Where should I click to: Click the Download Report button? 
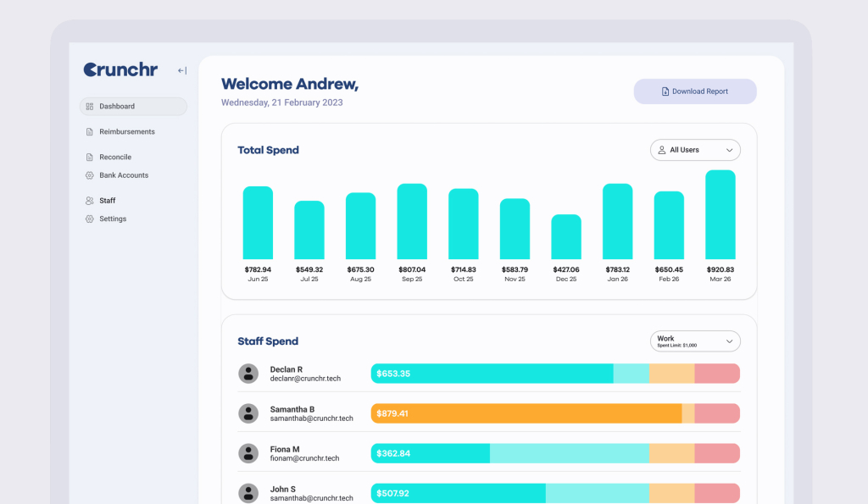click(x=695, y=91)
